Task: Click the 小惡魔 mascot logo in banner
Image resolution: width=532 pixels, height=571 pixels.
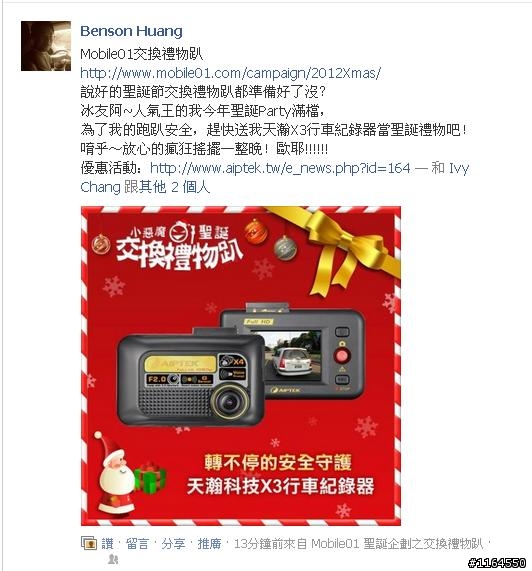Action: (x=180, y=233)
